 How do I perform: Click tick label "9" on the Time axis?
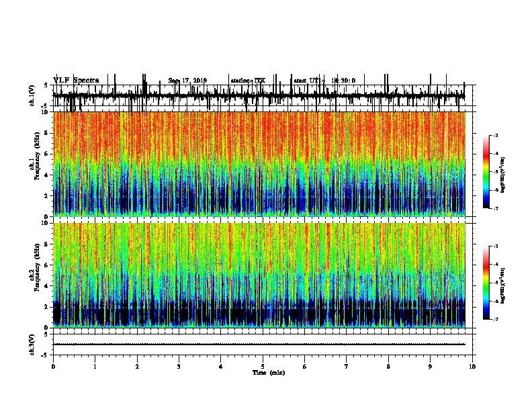coord(430,367)
